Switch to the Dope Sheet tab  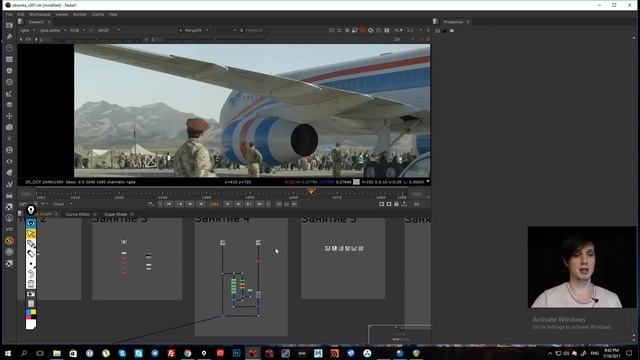click(116, 214)
